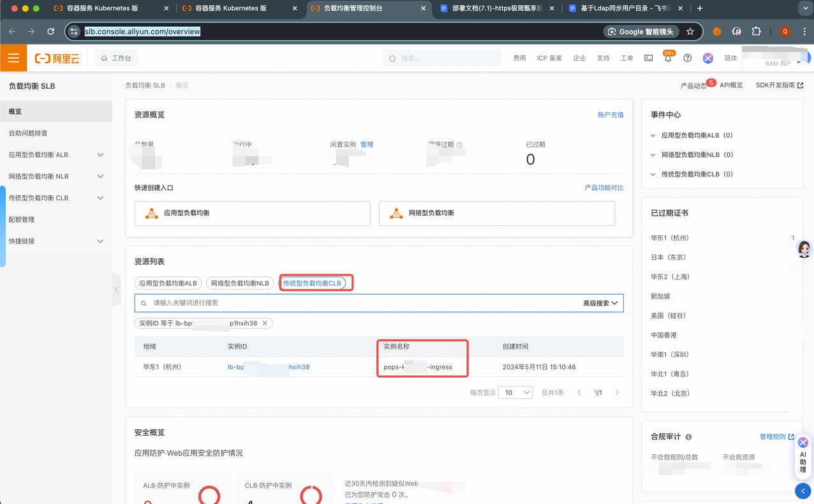
Task: Switch to 部署文档(7.1) browser tab
Action: [497, 9]
